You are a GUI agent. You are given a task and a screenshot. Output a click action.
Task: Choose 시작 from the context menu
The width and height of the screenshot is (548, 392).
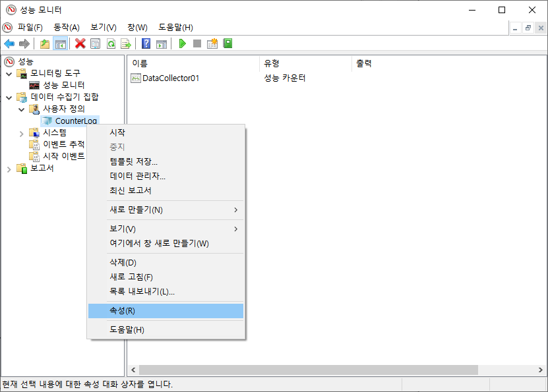166,132
